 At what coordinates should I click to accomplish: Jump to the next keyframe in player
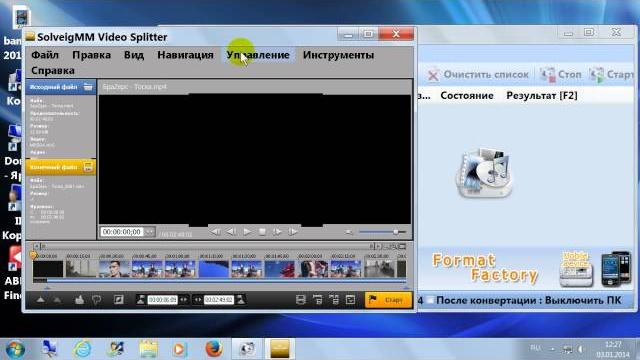click(293, 231)
